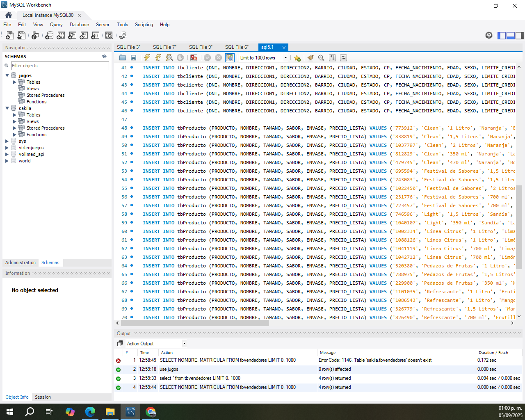Toggle auto-commit mode icon
525x420 pixels.
(x=230, y=58)
